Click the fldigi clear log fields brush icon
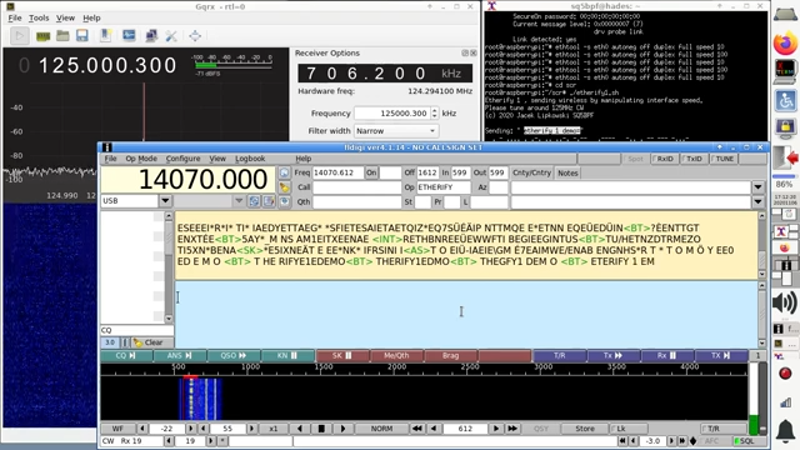The image size is (800, 450). tap(284, 188)
